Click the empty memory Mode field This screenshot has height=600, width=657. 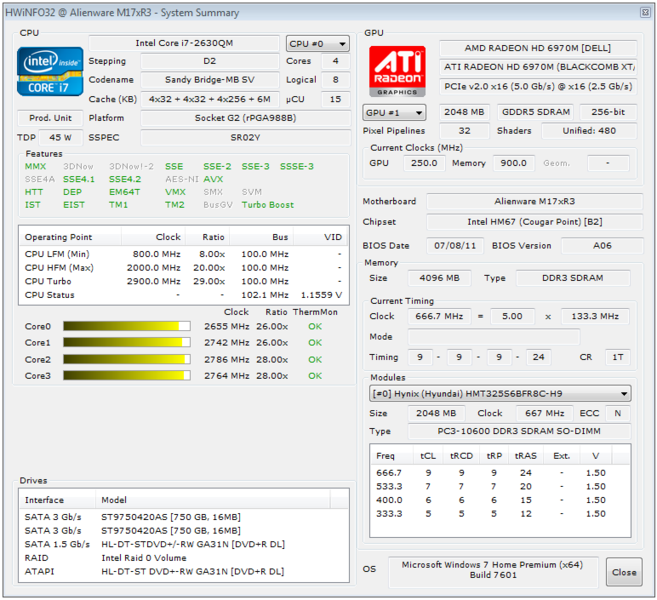click(494, 336)
